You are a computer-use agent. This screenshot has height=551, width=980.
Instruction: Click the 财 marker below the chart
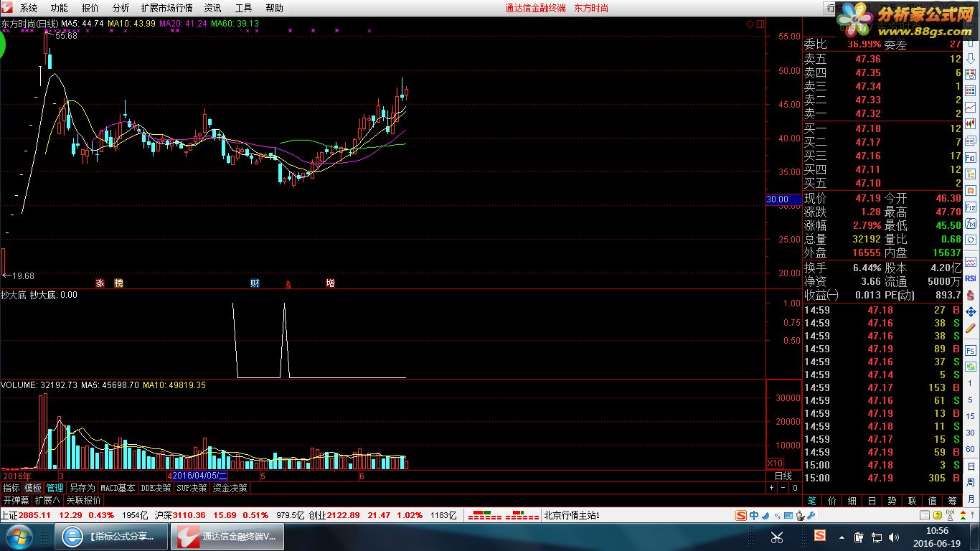[255, 283]
